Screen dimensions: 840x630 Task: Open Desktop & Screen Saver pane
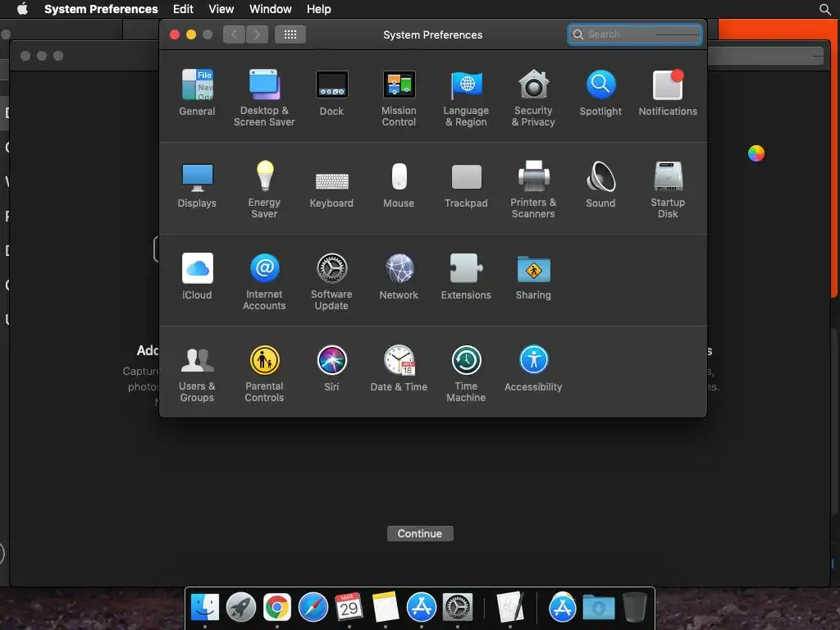[x=264, y=98]
